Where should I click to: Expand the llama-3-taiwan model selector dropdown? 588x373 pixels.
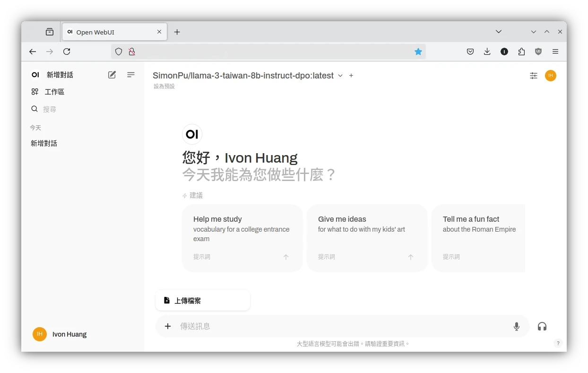[x=340, y=76]
